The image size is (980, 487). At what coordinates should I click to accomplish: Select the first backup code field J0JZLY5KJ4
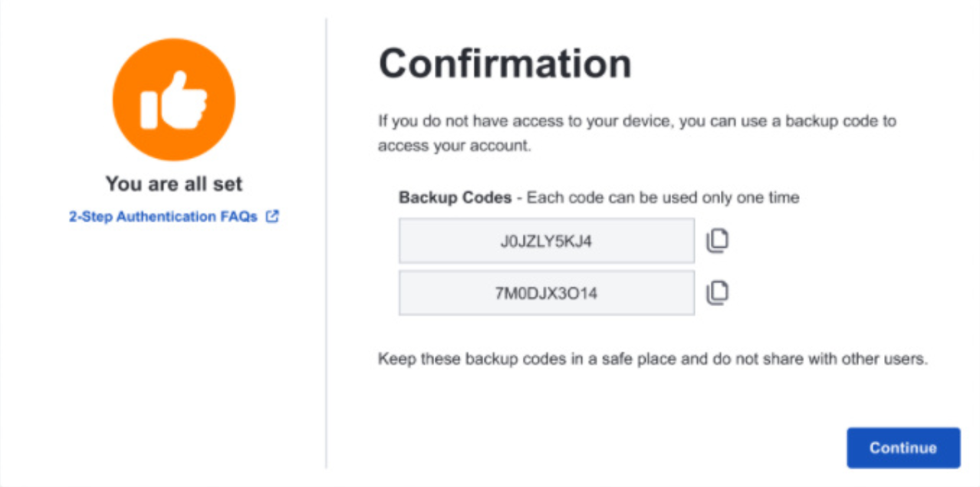(x=547, y=241)
